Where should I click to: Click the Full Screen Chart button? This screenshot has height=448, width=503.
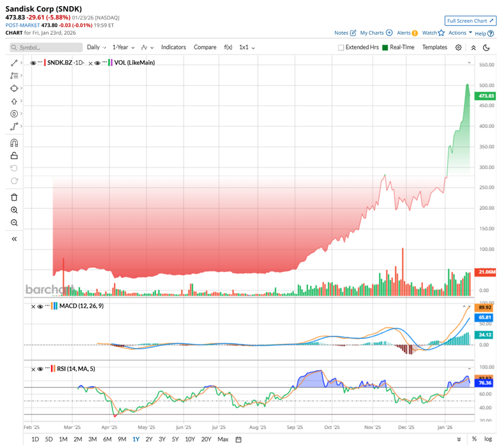470,21
